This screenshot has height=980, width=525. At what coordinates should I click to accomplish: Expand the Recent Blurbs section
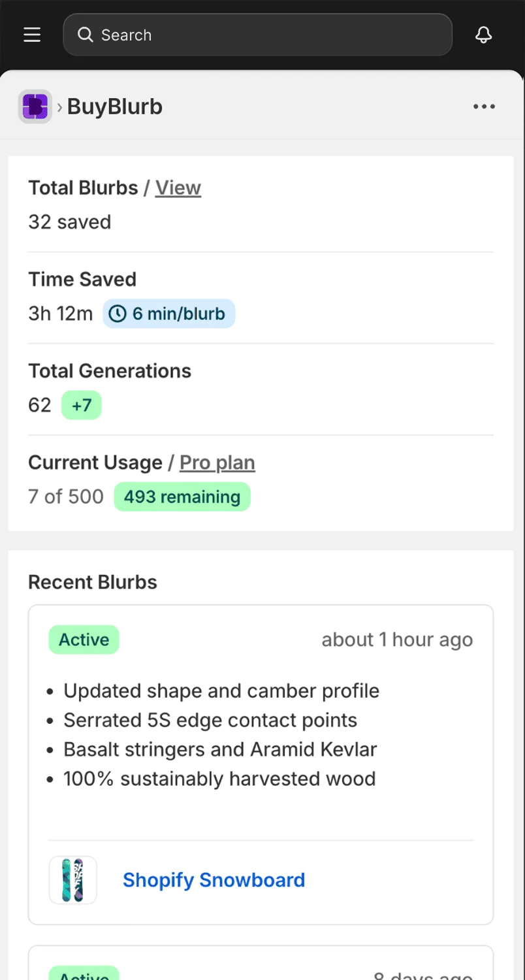[92, 581]
